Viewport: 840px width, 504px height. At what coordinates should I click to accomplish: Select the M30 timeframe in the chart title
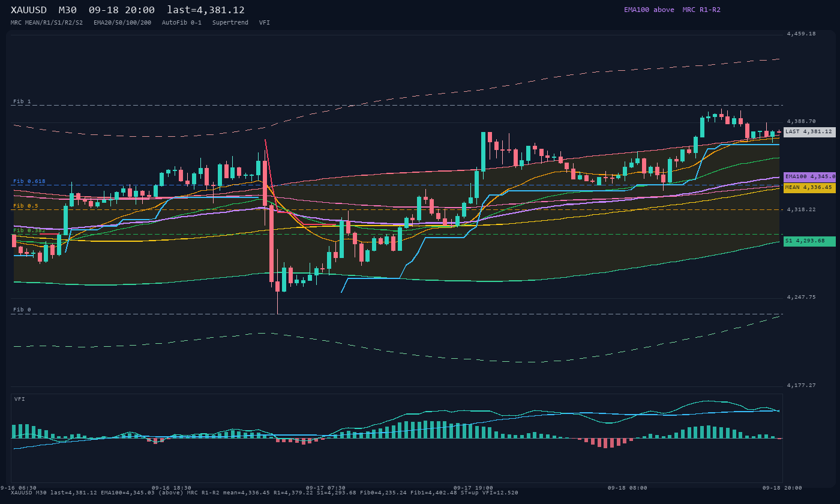[x=68, y=10]
